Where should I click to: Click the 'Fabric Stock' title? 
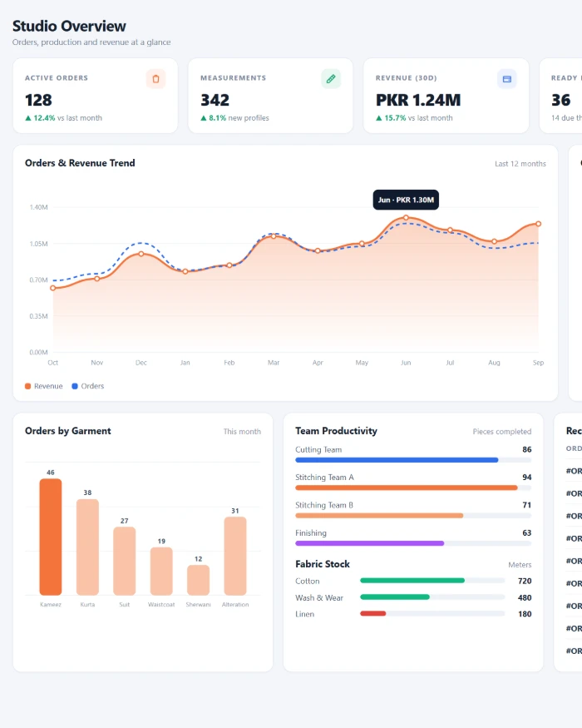323,564
